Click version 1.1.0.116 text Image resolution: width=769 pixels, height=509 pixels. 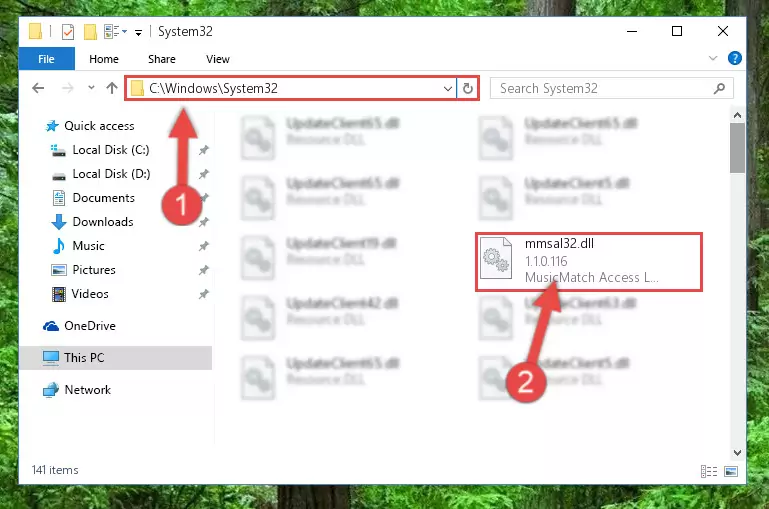coord(546,261)
